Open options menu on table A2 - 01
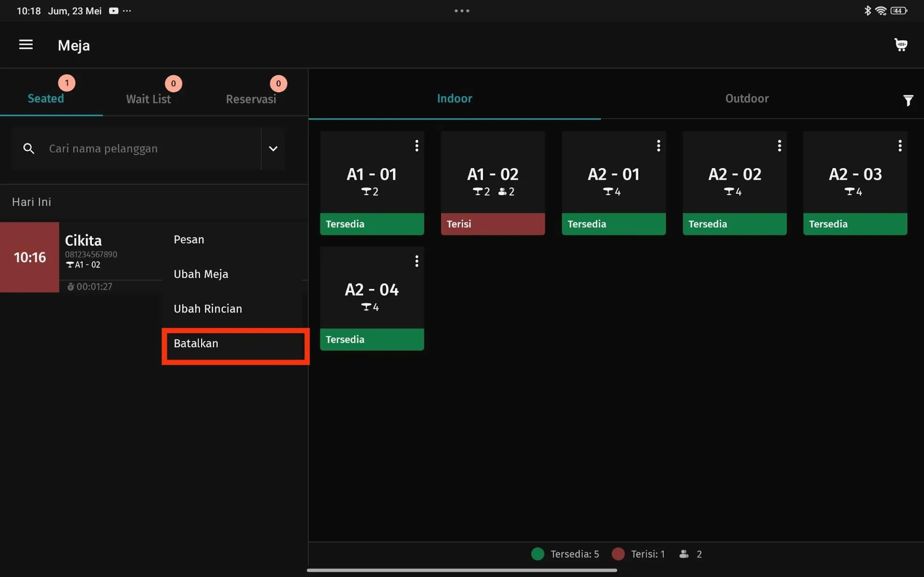 click(658, 146)
